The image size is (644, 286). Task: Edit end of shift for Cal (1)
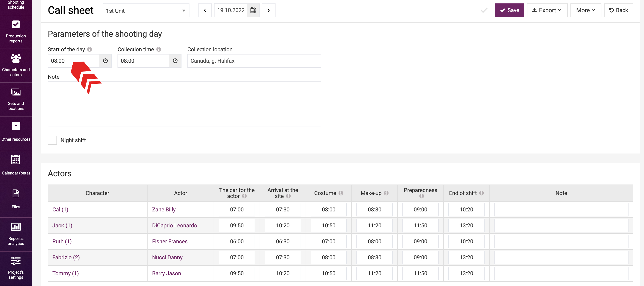click(466, 209)
